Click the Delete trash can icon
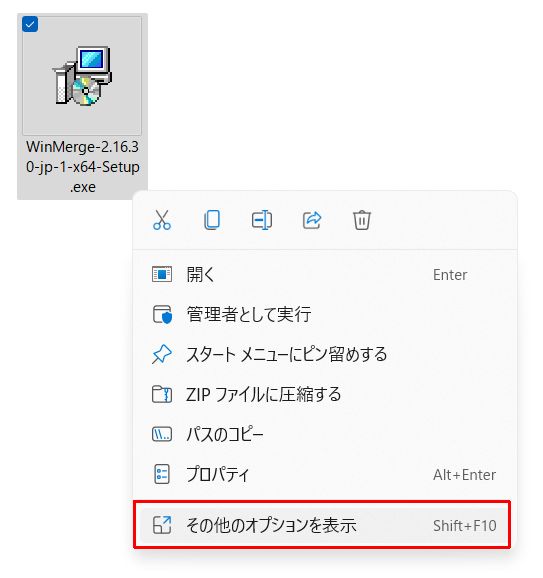 coord(362,220)
